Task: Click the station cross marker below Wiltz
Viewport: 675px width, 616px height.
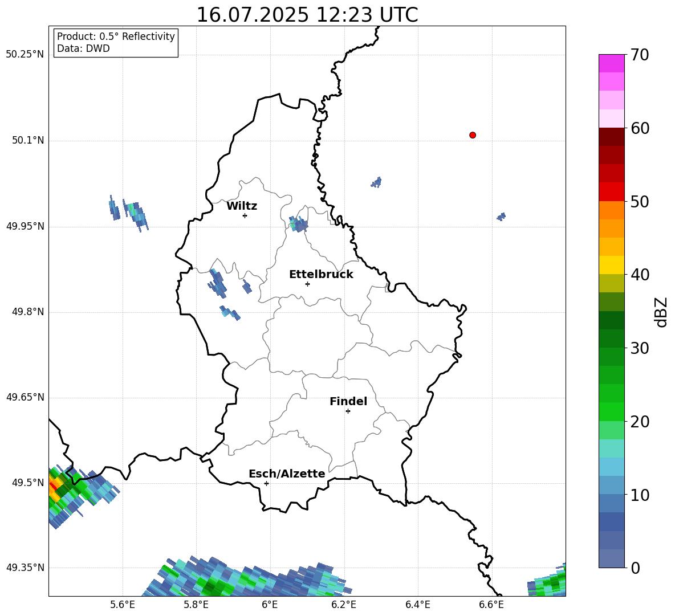Action: tap(245, 215)
